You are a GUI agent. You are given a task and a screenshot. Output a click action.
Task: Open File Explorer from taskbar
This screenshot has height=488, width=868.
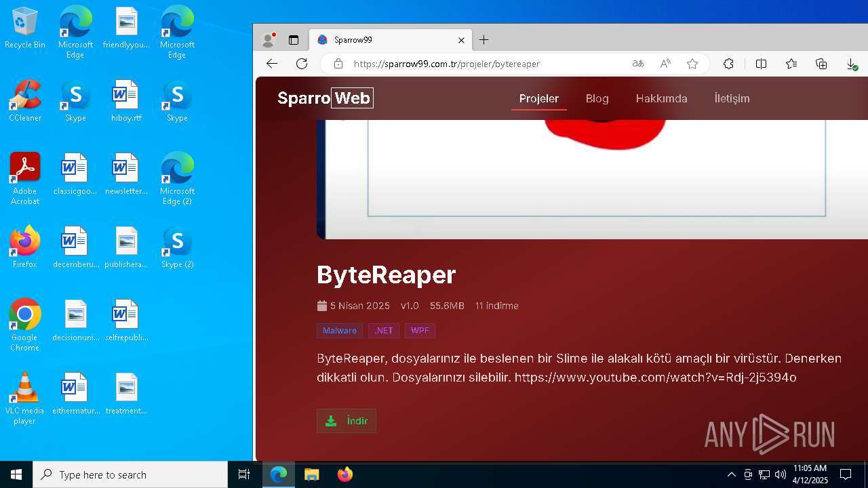click(311, 474)
